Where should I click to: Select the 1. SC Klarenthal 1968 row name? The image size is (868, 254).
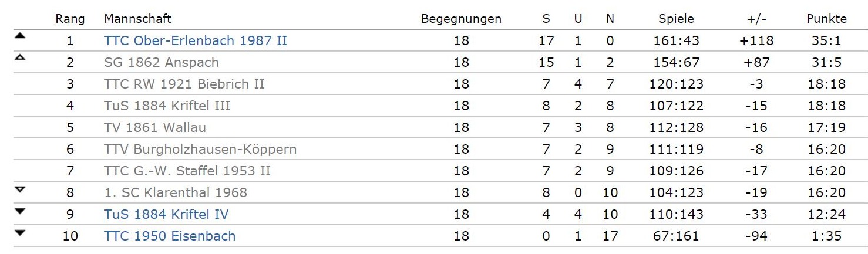pos(176,192)
